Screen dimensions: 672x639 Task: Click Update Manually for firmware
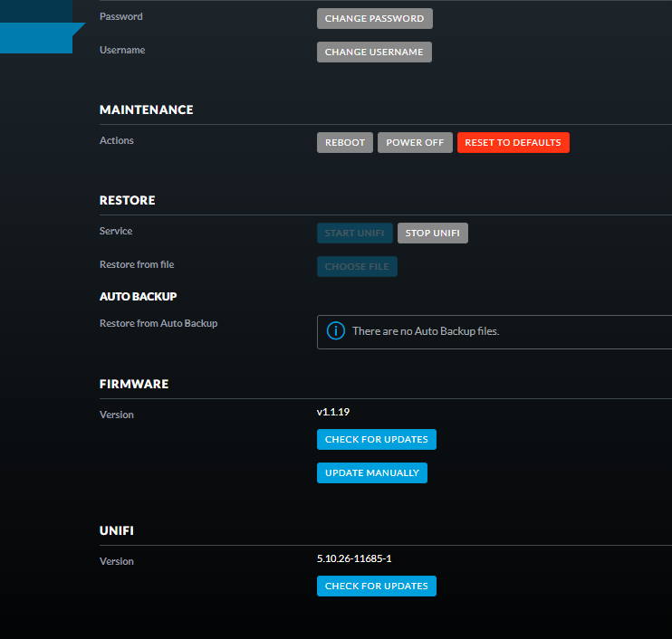coord(372,472)
